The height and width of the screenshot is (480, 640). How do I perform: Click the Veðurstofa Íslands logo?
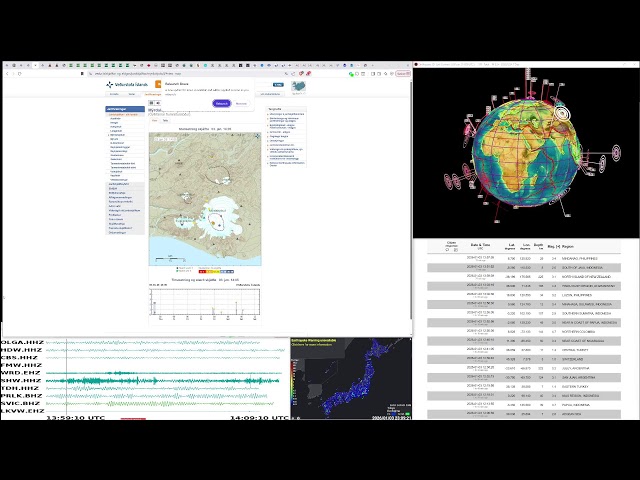(x=127, y=84)
